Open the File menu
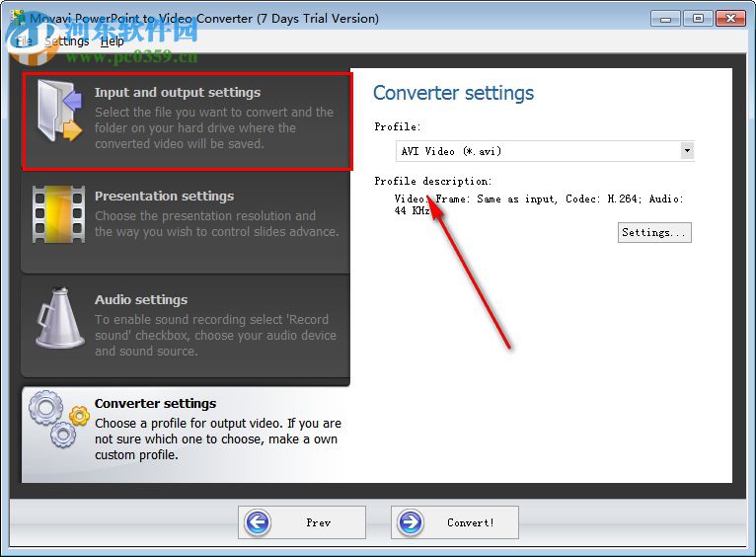The image size is (756, 557). (24, 41)
